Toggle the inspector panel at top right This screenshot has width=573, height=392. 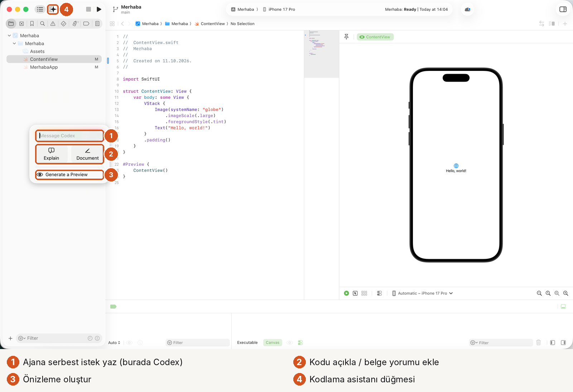click(563, 9)
